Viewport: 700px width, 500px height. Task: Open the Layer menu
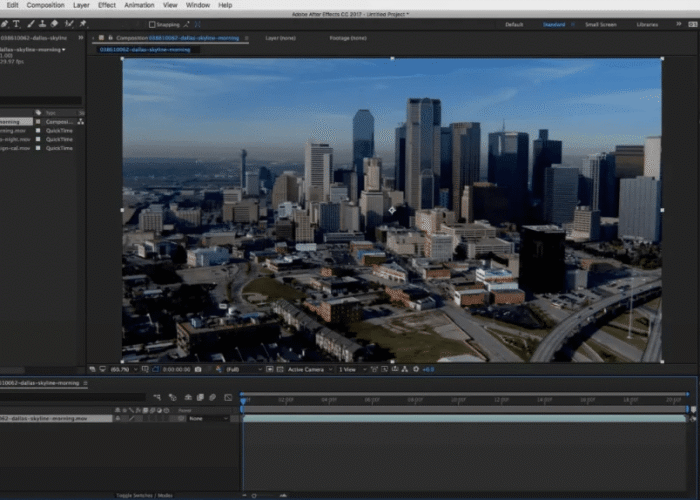pyautogui.click(x=81, y=5)
